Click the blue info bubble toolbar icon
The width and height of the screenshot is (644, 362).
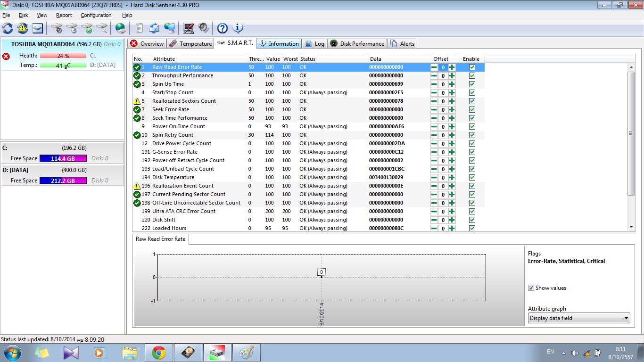click(238, 28)
